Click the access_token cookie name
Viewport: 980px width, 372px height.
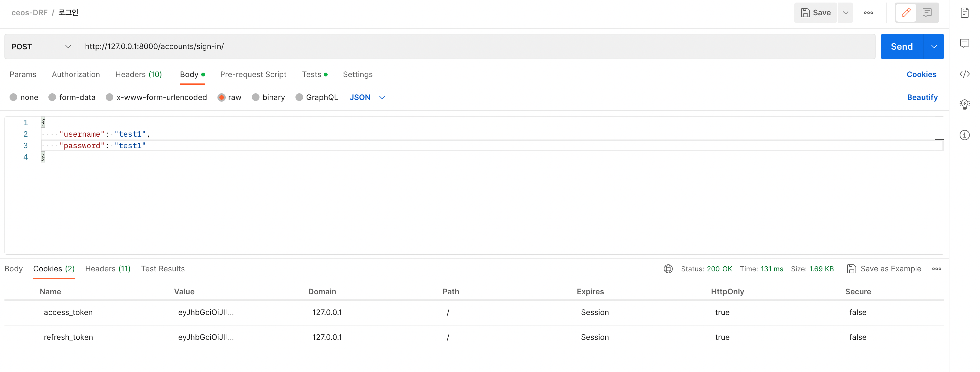[x=68, y=313]
